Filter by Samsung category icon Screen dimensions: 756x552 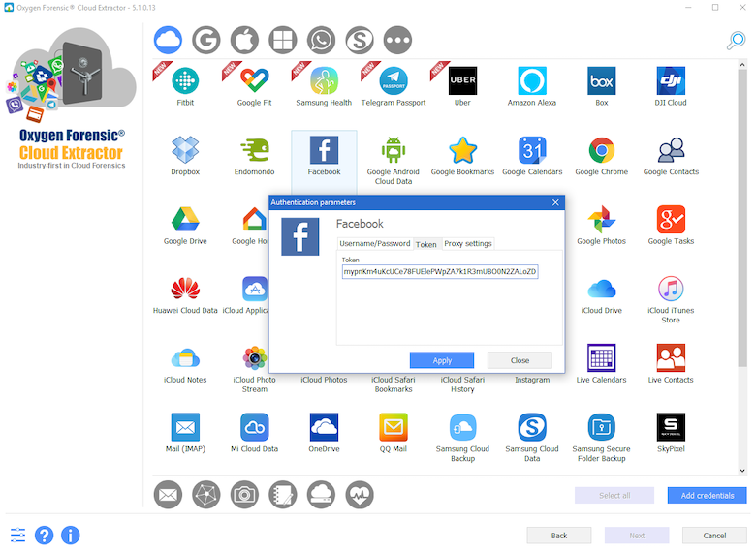pos(360,40)
